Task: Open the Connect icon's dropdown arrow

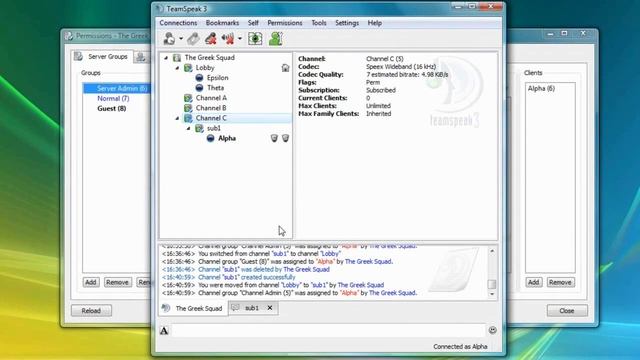Action: [x=181, y=39]
